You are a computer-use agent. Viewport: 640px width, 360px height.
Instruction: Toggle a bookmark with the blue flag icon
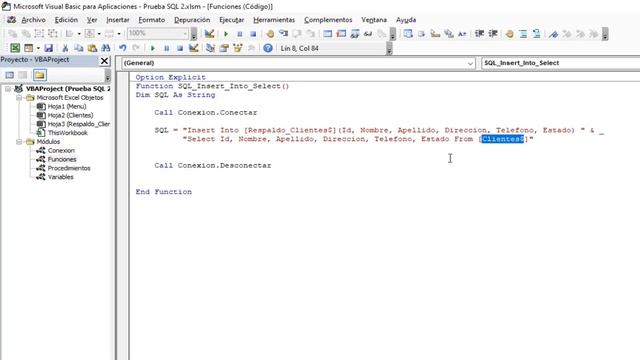click(553, 34)
